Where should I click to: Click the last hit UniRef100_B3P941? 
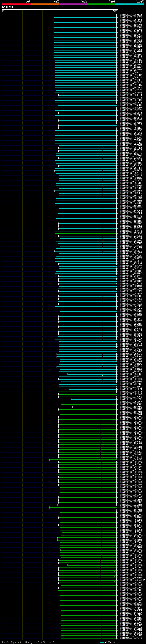131,638
